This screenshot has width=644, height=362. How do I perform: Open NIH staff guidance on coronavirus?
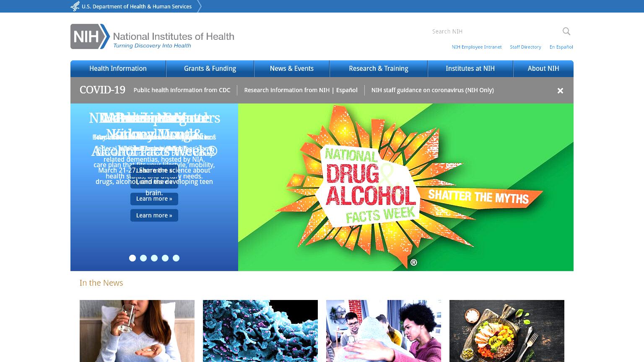[433, 90]
